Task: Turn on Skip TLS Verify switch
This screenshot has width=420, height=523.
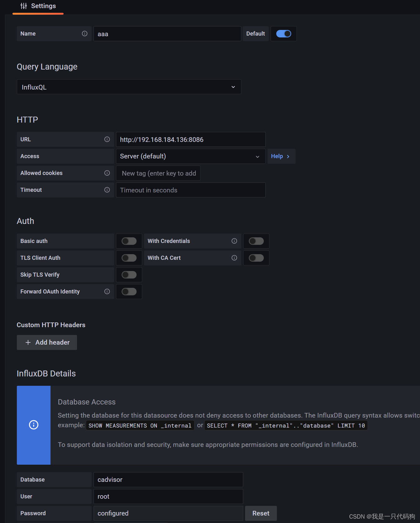Action: [x=129, y=275]
